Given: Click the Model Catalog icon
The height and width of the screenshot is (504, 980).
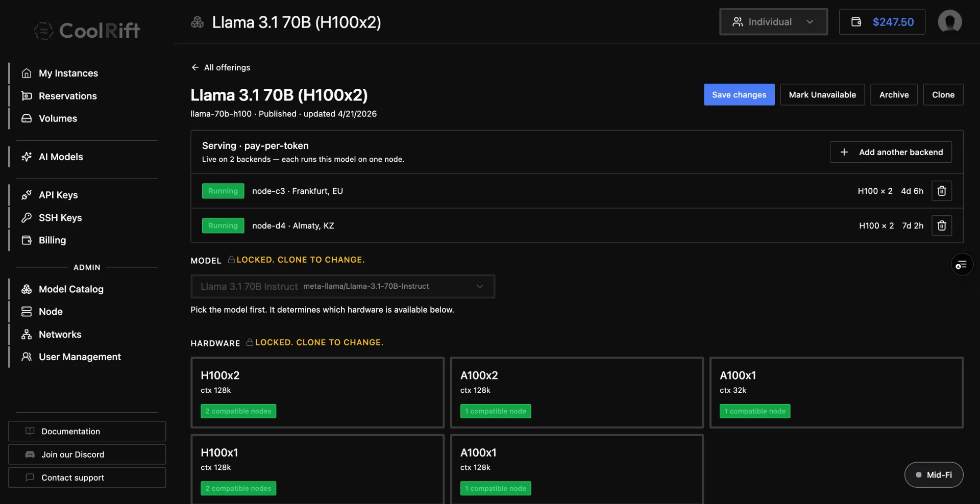Looking at the screenshot, I should [27, 289].
